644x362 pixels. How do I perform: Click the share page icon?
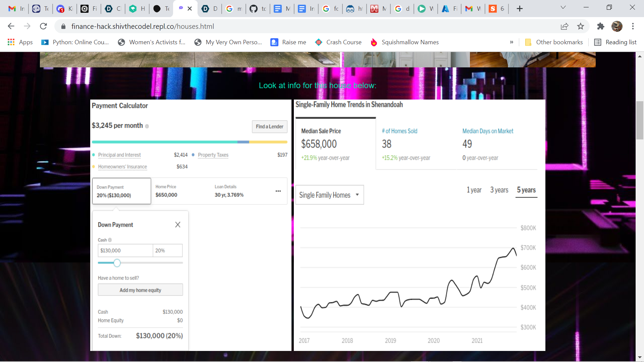(565, 26)
